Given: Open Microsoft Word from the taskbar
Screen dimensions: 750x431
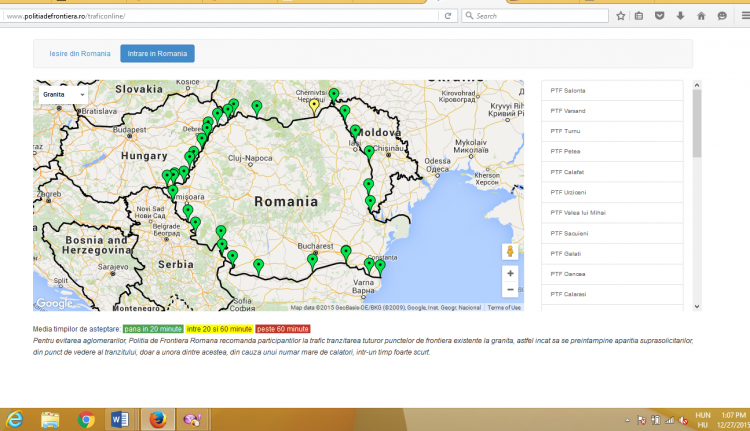Looking at the screenshot, I should [121, 419].
